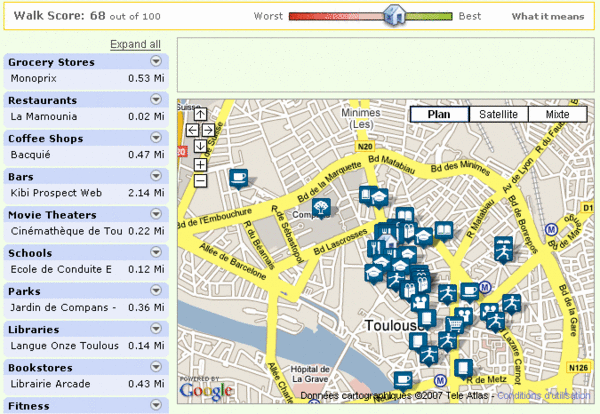Viewport: 600px width, 414px height.
Task: Click metro M icon near Bd de Bonrepos
Action: (x=551, y=230)
